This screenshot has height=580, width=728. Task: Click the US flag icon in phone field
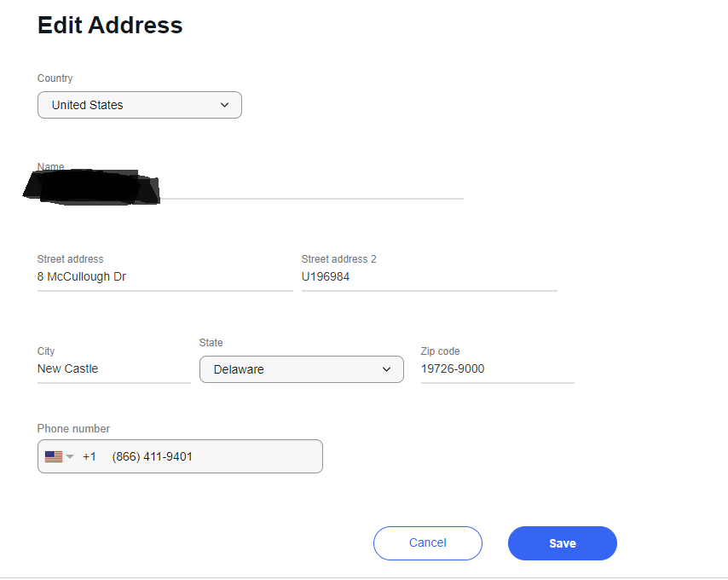53,456
